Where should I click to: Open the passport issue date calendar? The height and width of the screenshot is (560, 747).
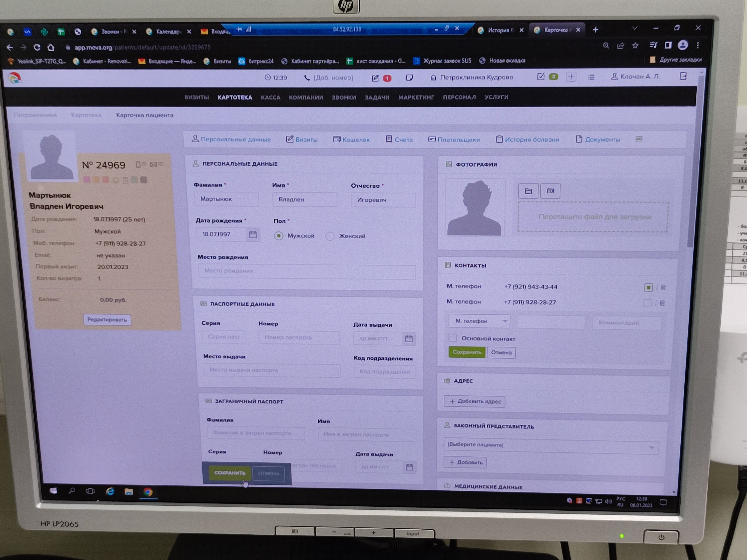coord(409,339)
